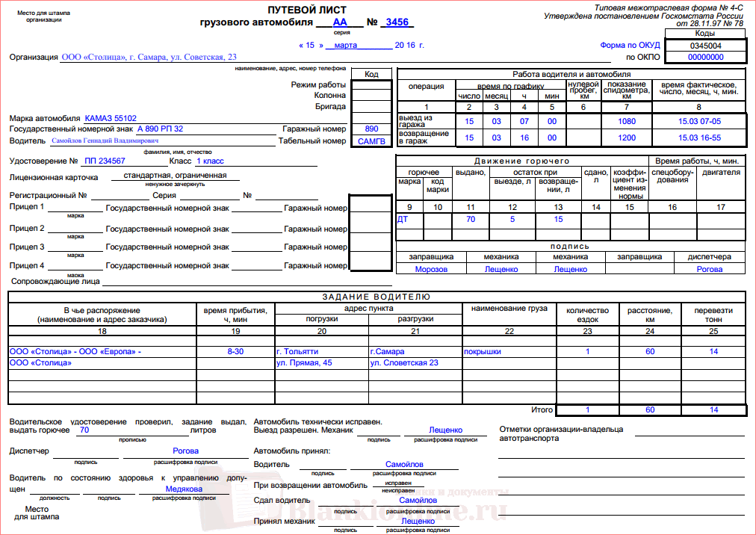This screenshot has width=756, height=535.
Task: Click "Рогова" in the fuel signature row
Action: 709,269
